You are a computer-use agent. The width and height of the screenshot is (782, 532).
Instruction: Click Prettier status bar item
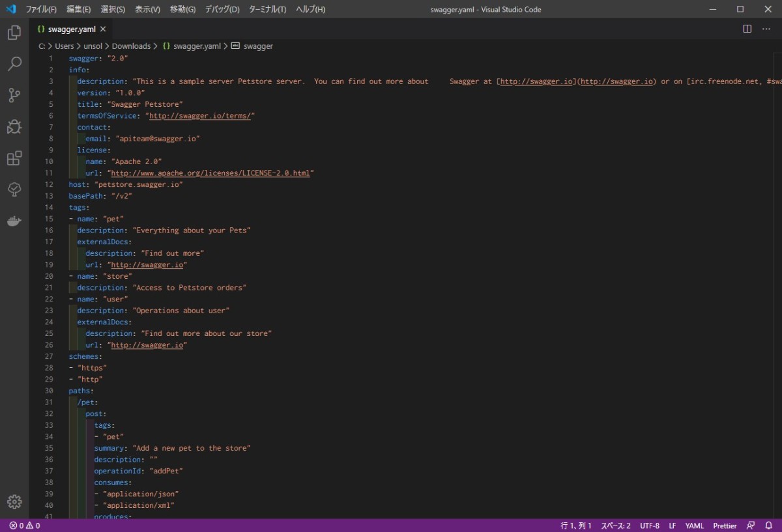click(x=725, y=525)
